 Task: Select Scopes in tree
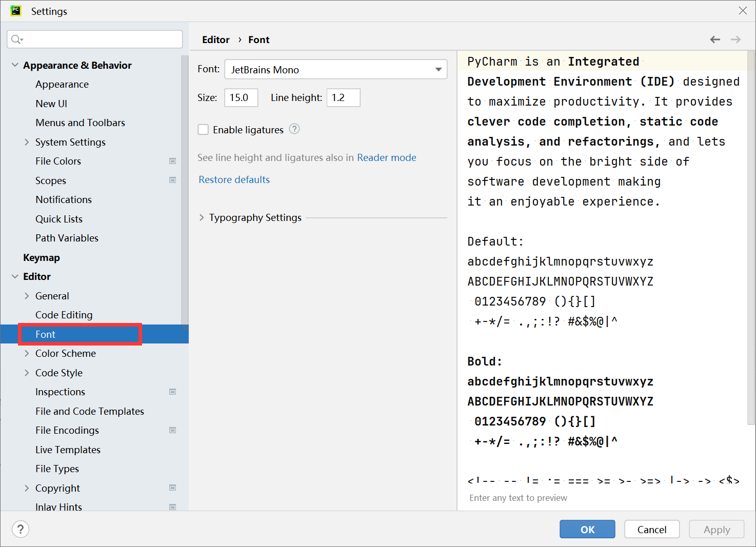pos(51,180)
